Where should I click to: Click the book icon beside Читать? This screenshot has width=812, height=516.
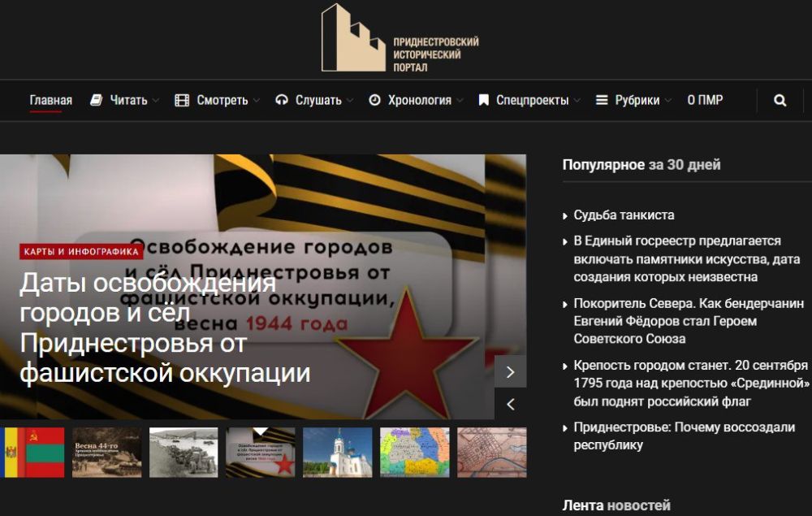[96, 101]
